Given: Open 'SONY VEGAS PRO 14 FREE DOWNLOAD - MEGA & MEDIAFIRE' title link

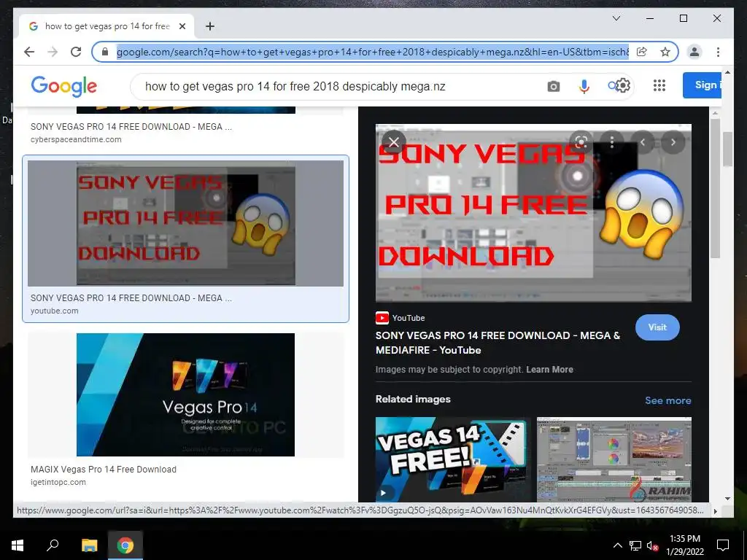Looking at the screenshot, I should (498, 343).
